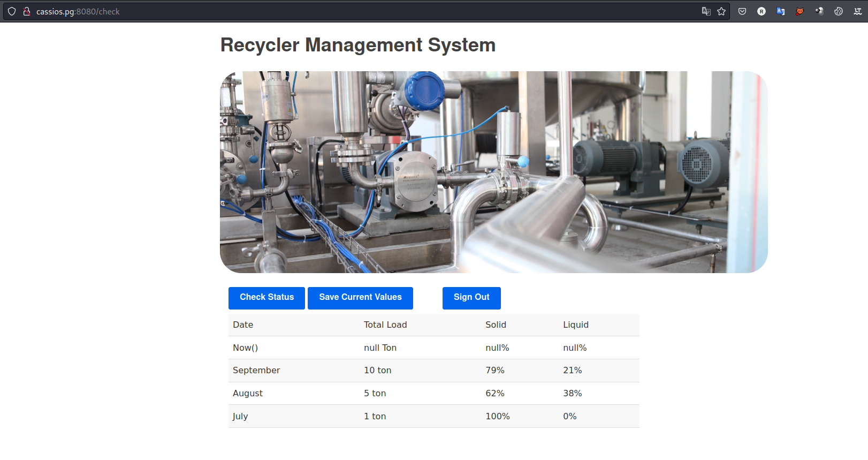
Task: Click the tracking protection shield icon
Action: pyautogui.click(x=12, y=11)
